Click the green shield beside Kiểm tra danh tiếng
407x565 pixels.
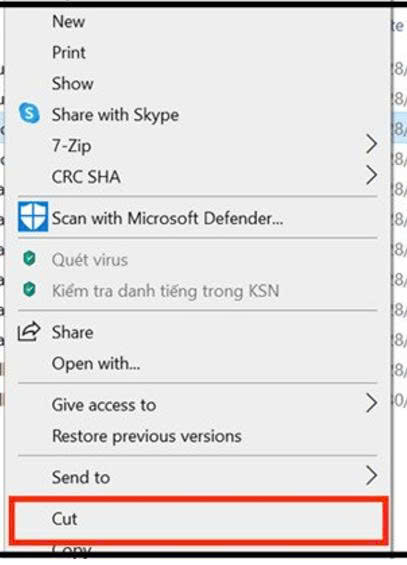tap(29, 289)
